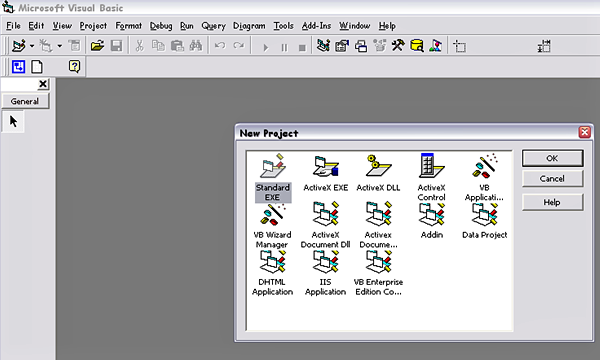Screen dimensions: 600x360
Task: Click the Cut scissors icon
Action: tap(140, 46)
